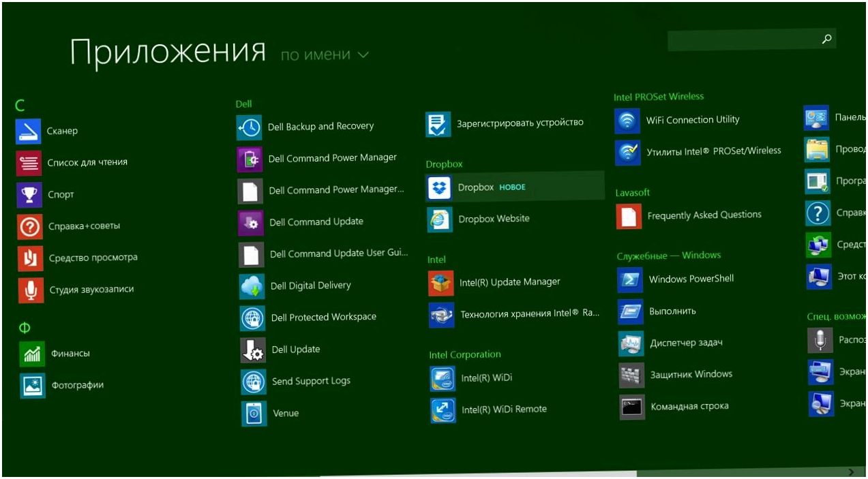
Task: Click the search magnifier button
Action: [x=826, y=40]
